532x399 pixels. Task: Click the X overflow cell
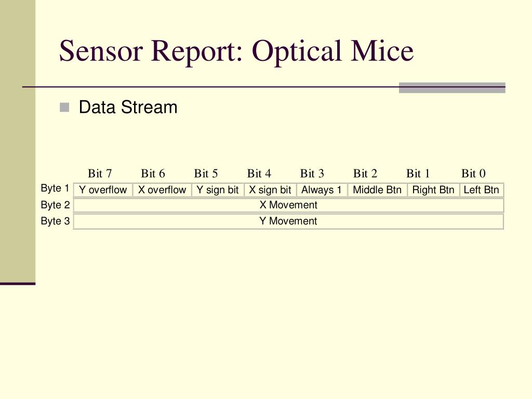point(162,190)
